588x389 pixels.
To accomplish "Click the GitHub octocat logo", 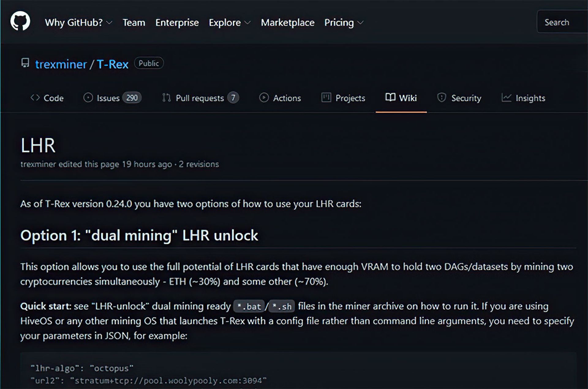I will point(20,21).
